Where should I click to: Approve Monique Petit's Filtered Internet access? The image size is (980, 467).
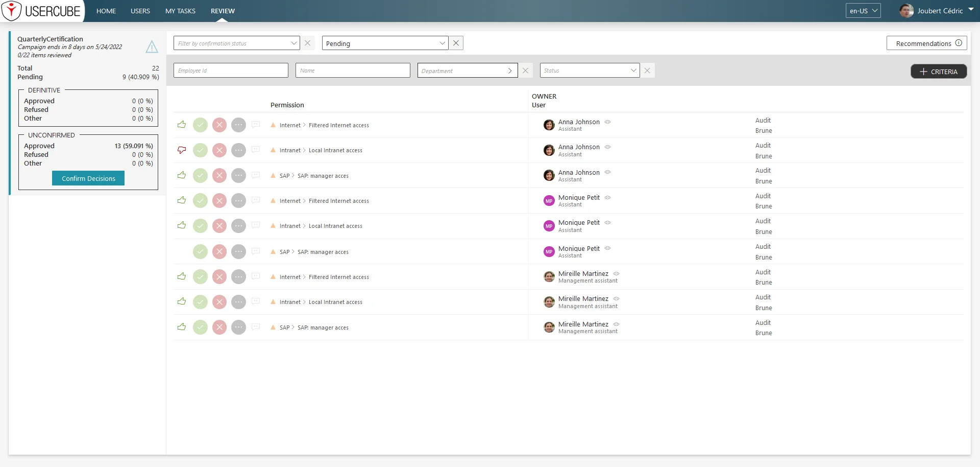(x=201, y=201)
